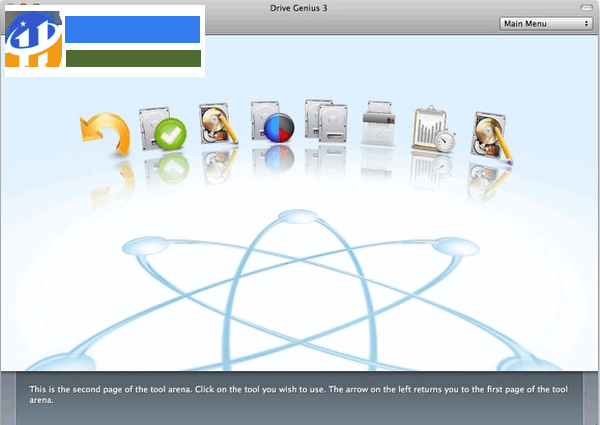600x425 pixels.
Task: Open the drive with green checkmark tool
Action: (x=163, y=129)
